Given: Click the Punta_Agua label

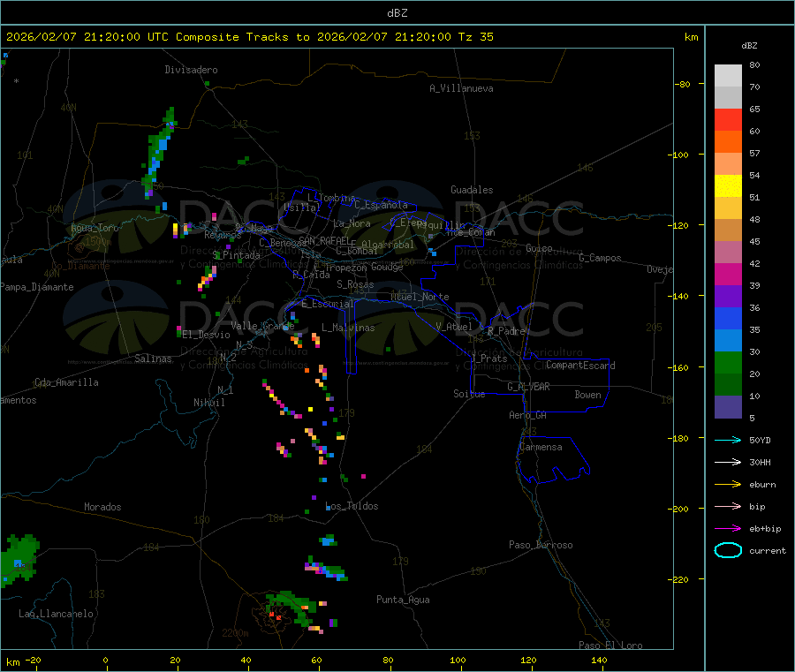Looking at the screenshot, I should coord(403,600).
